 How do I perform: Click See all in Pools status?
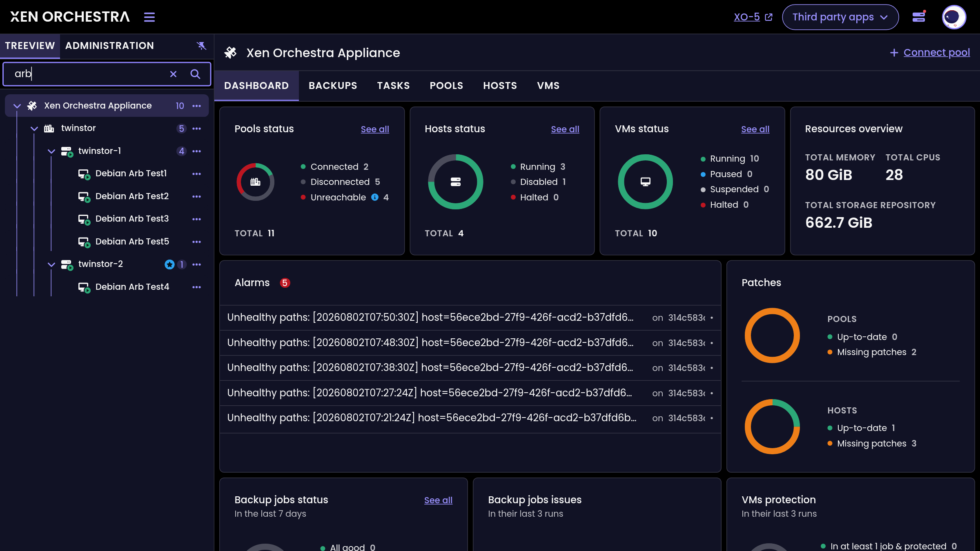coord(375,129)
